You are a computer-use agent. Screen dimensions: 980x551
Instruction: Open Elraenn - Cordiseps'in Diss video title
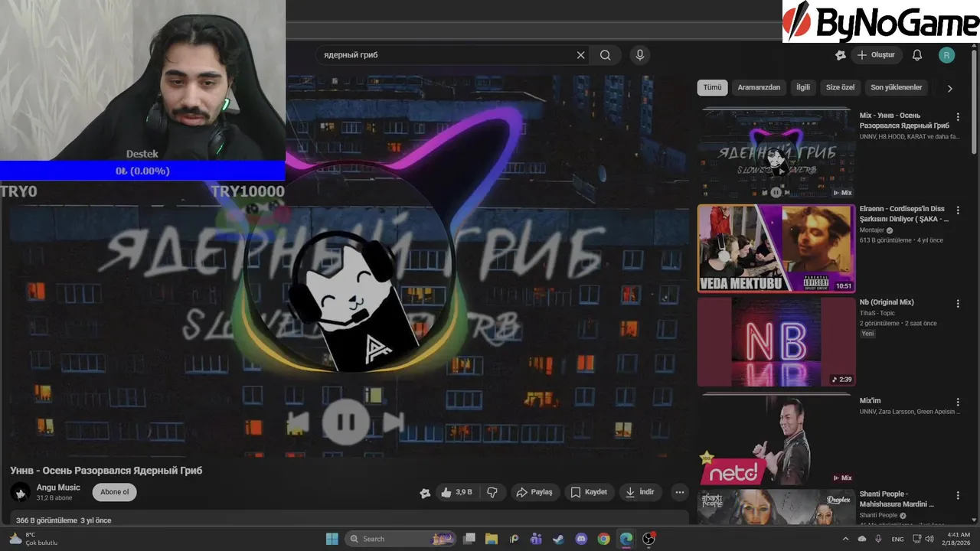click(x=904, y=214)
